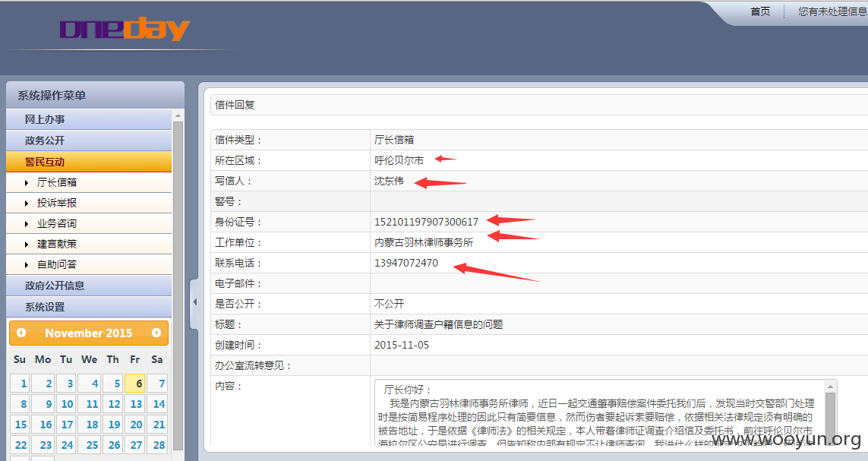Click the phone number 13947072470
The height and width of the screenshot is (461, 868).
(x=406, y=263)
